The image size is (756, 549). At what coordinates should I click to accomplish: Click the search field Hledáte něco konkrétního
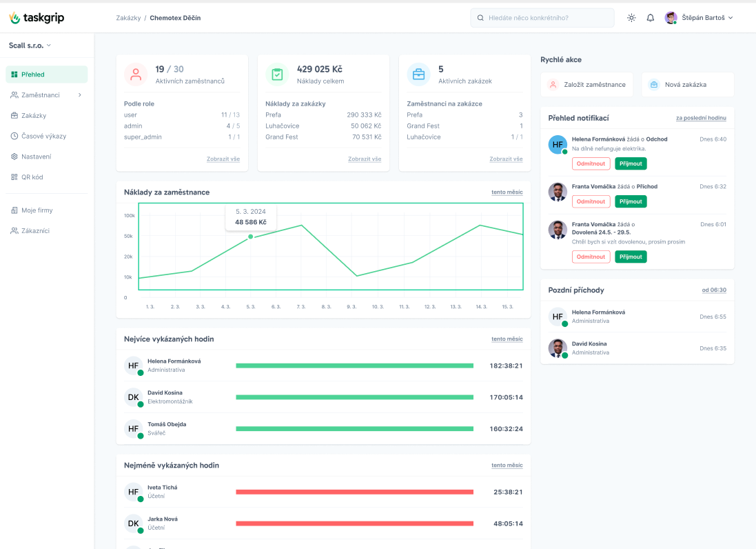542,18
